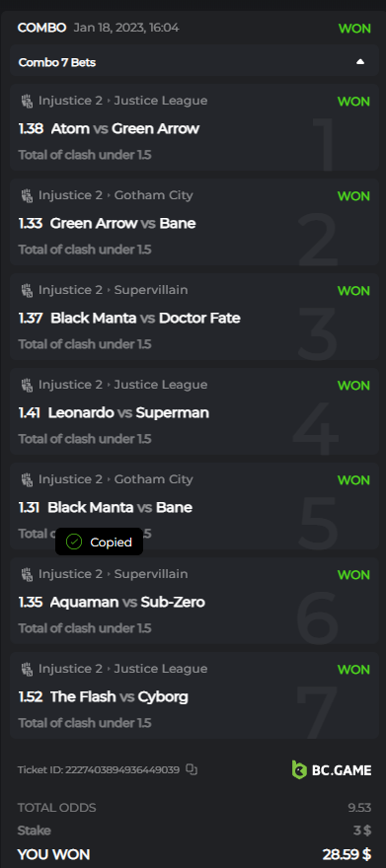Select the Combo 7 Bets header
The image size is (386, 868).
[193, 62]
